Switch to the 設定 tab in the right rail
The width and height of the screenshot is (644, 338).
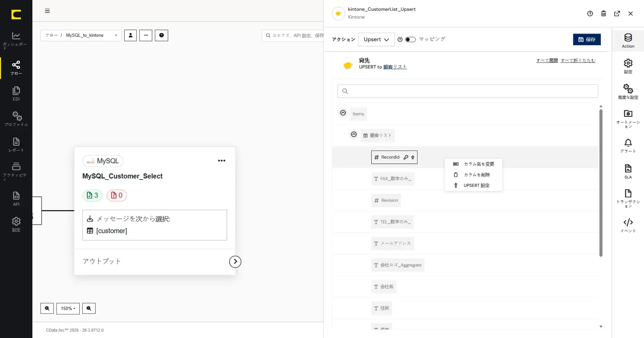coord(628,66)
